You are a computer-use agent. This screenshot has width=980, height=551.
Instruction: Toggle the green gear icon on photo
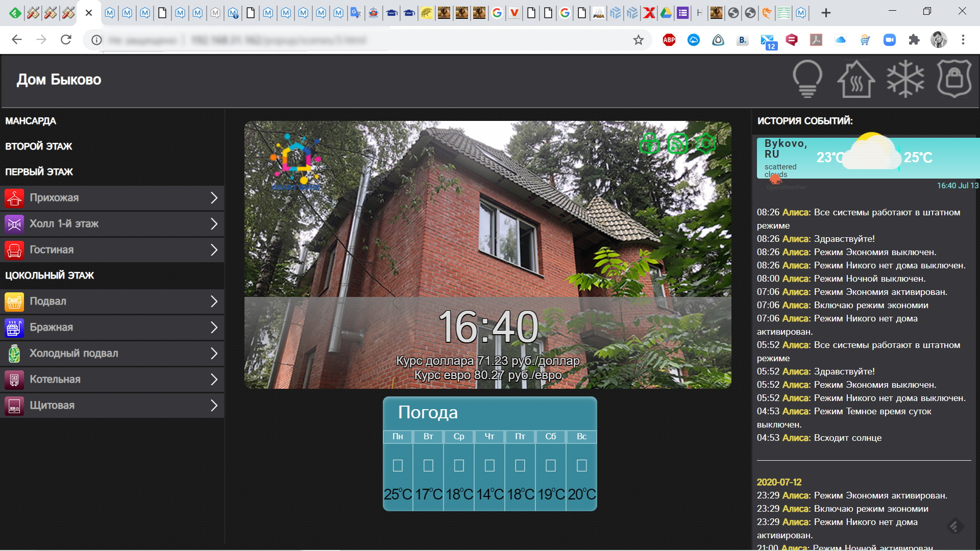[706, 143]
